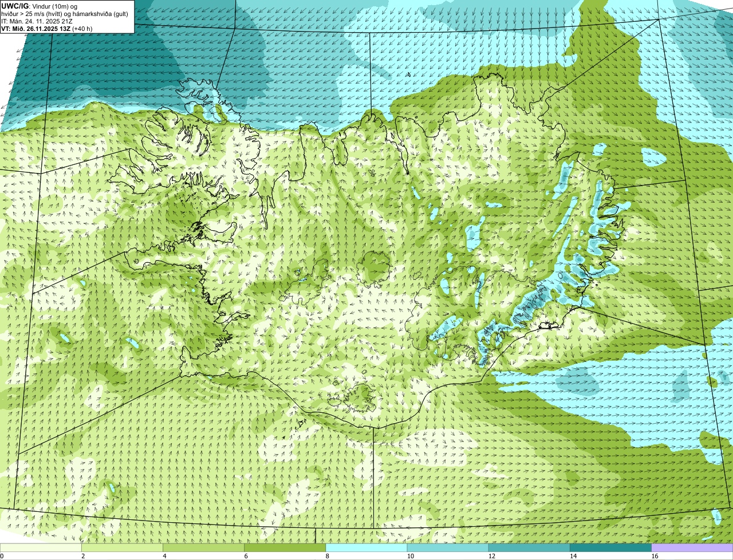Click the legend scale label '10'

point(411,556)
